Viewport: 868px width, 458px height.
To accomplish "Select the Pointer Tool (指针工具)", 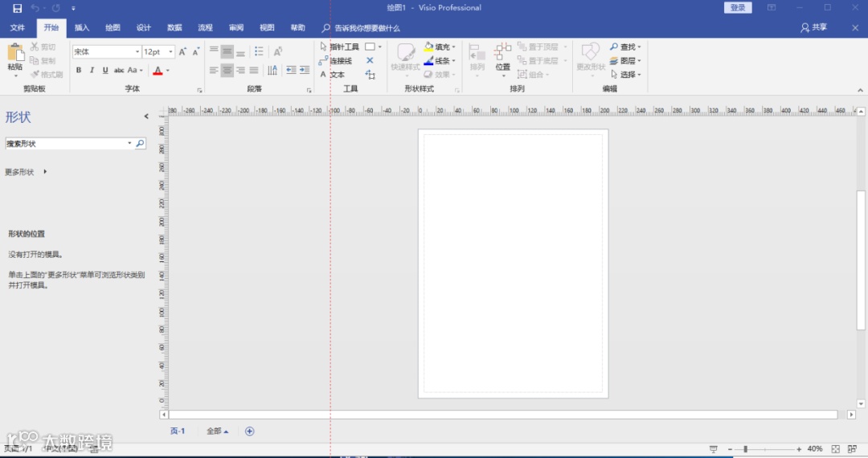I will coord(339,47).
